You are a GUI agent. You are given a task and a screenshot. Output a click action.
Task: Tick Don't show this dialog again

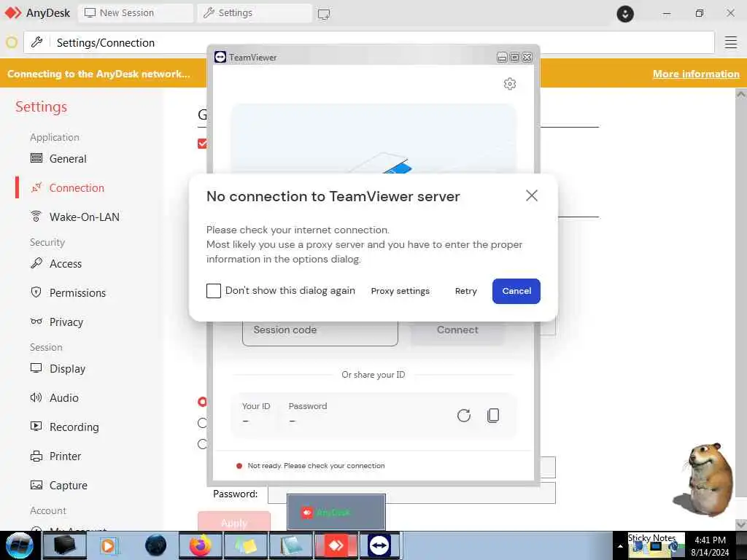pos(214,290)
